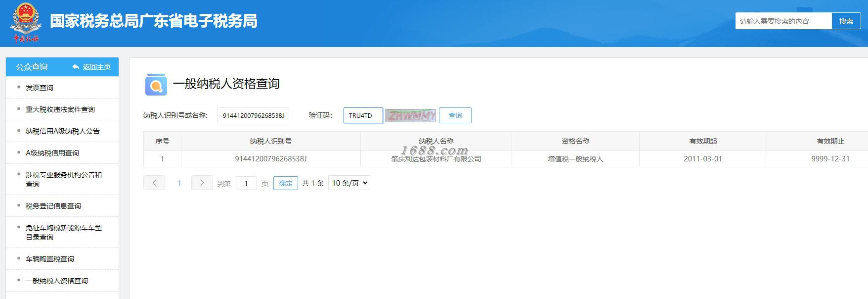Open 纳税信用A级纳税人公告 menu item
This screenshot has height=299, width=868.
63,131
